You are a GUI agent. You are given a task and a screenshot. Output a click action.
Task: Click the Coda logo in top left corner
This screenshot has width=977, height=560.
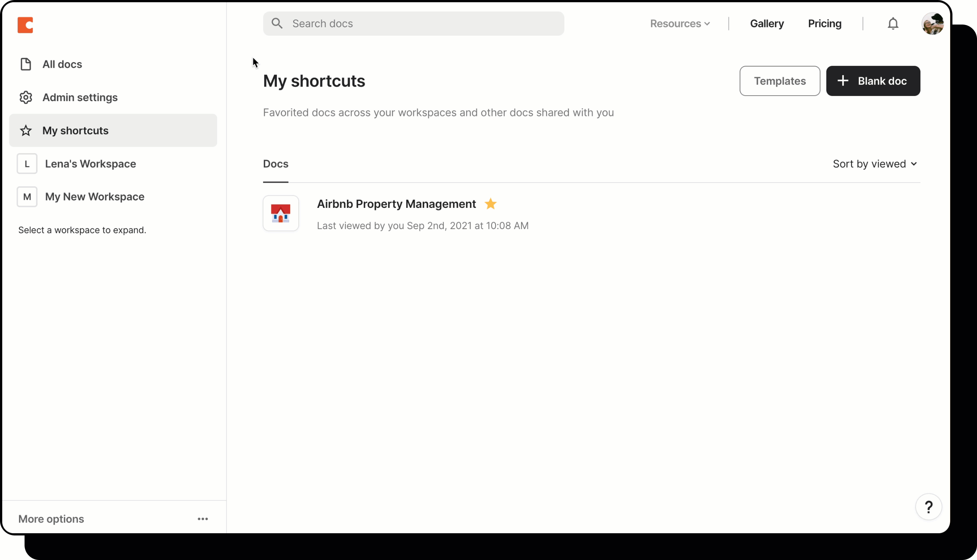pyautogui.click(x=25, y=25)
